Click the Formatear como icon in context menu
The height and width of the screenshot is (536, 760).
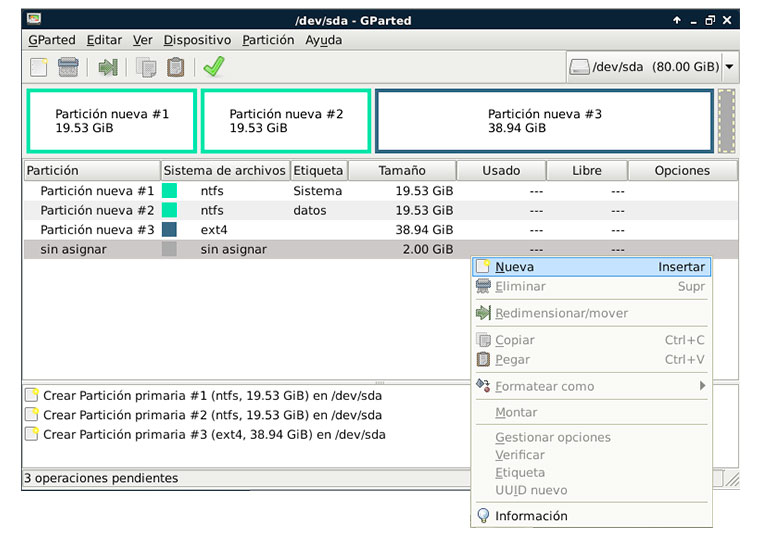pyautogui.click(x=483, y=386)
